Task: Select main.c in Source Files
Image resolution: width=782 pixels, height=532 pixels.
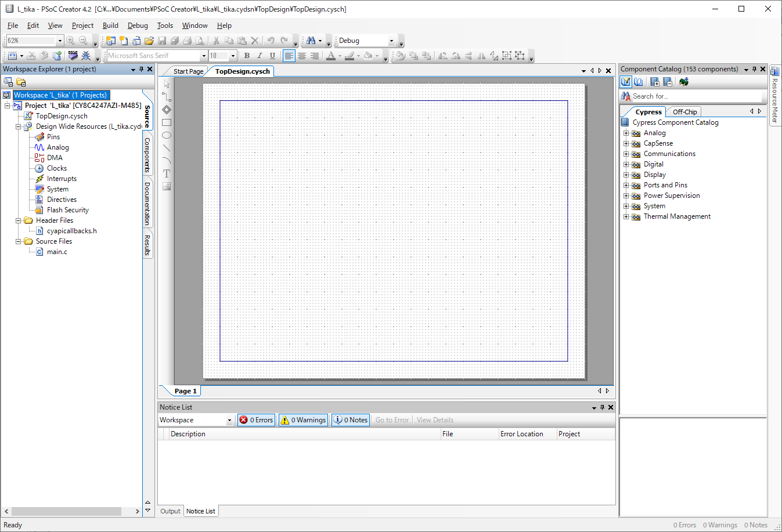Action: tap(57, 252)
